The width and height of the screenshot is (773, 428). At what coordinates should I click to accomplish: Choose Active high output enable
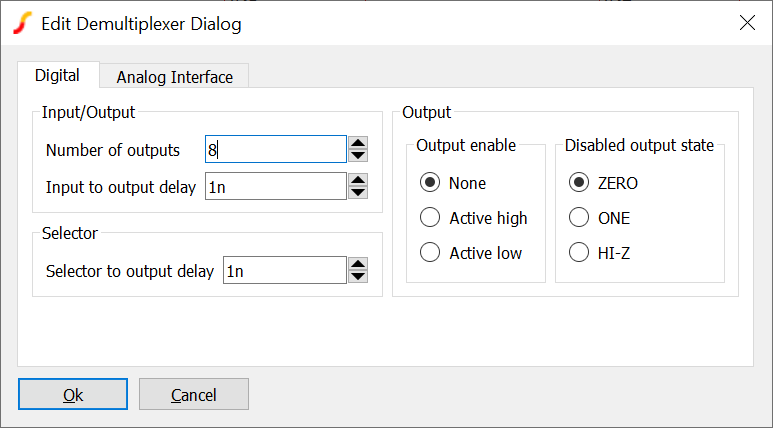(431, 218)
